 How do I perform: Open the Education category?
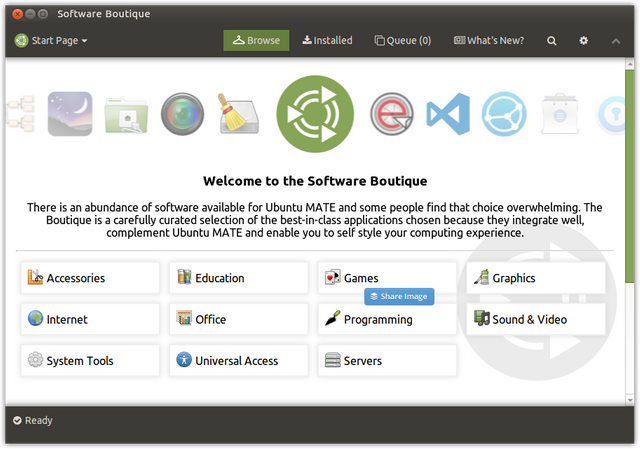coord(239,278)
